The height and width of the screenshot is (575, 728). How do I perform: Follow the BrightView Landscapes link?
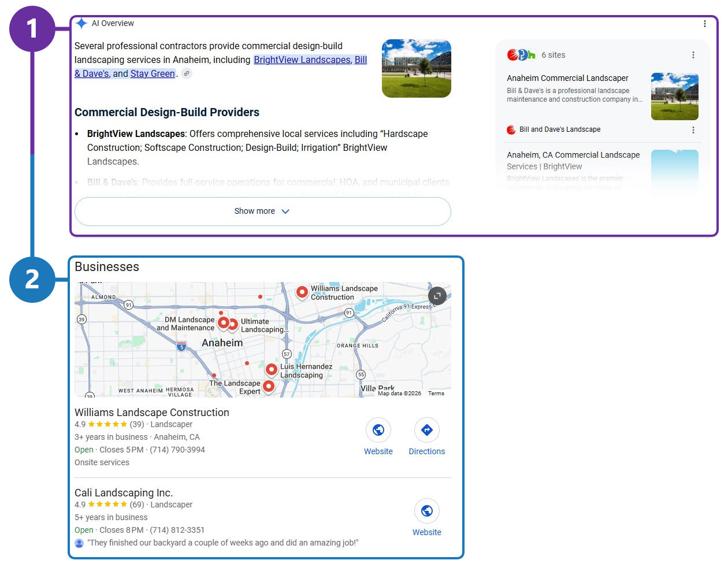[x=302, y=60]
